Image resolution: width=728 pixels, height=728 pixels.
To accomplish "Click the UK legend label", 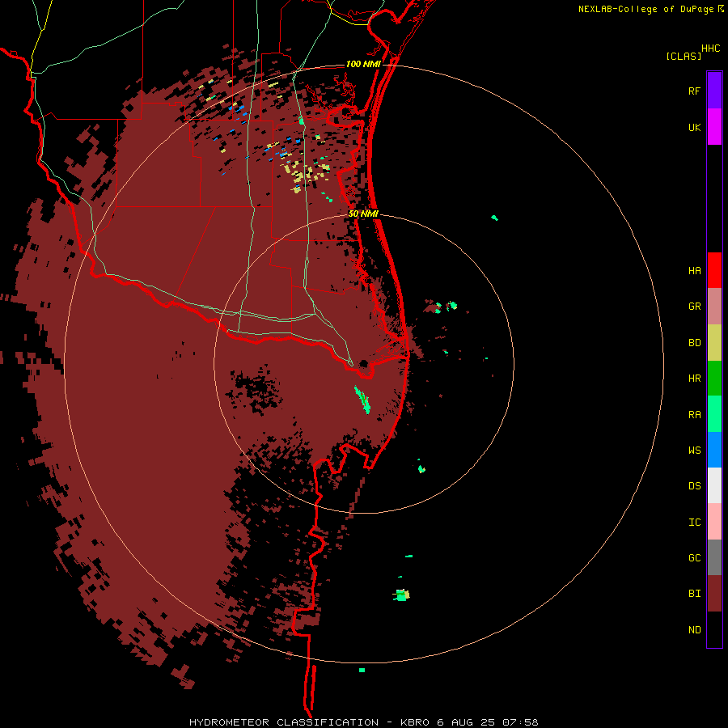I will coord(694,127).
